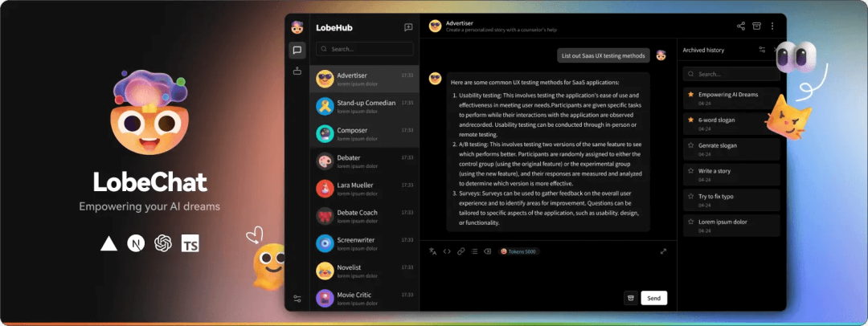Star the Lorem ipsum dolor topic
868x326 pixels.
coord(690,222)
